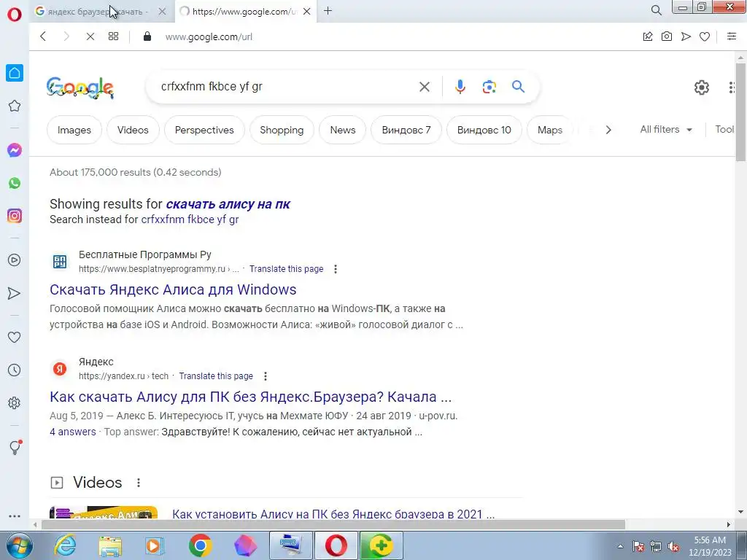Open sidebar Settings gear
Viewport: 747px width, 560px height.
pos(15,402)
